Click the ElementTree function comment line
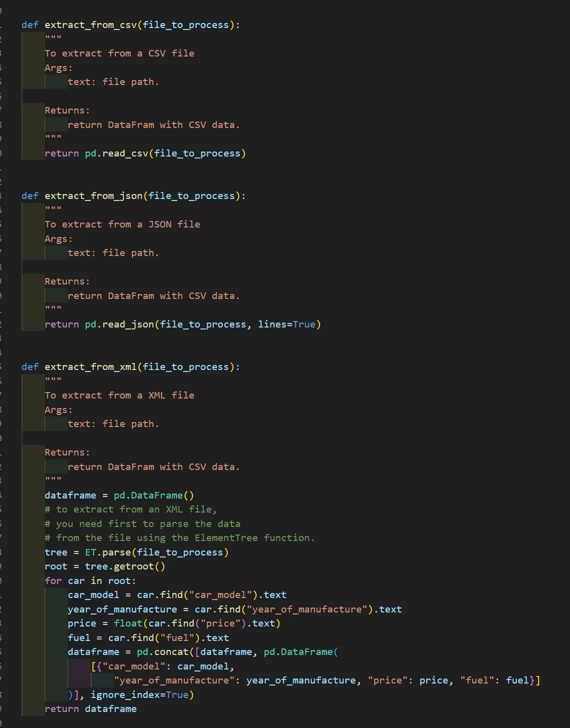 180,537
